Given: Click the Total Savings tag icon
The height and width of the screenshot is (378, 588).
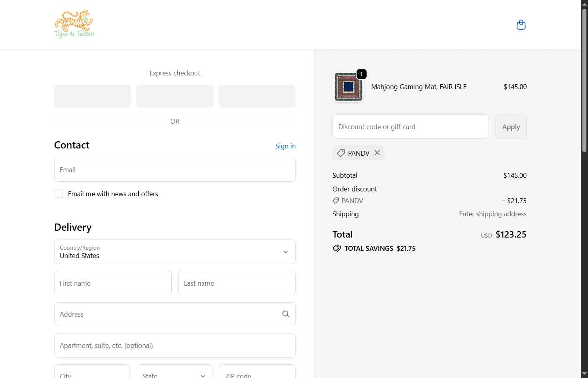Looking at the screenshot, I should (x=337, y=248).
